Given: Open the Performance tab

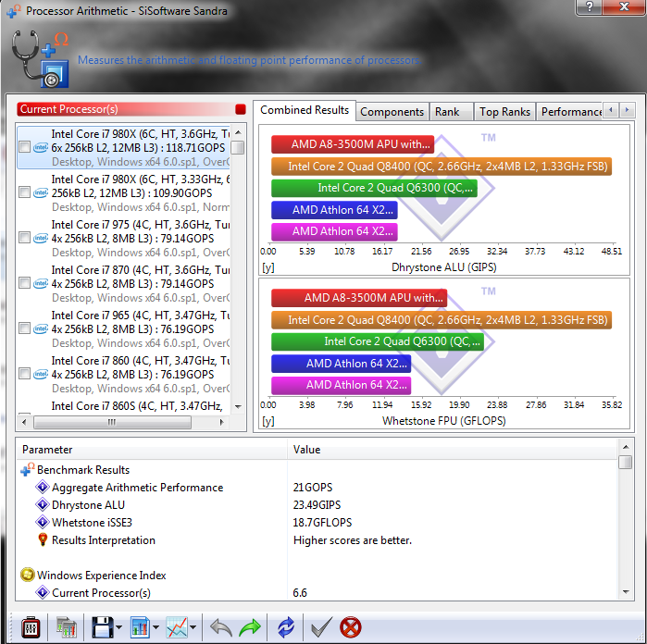Looking at the screenshot, I should coord(570,112).
